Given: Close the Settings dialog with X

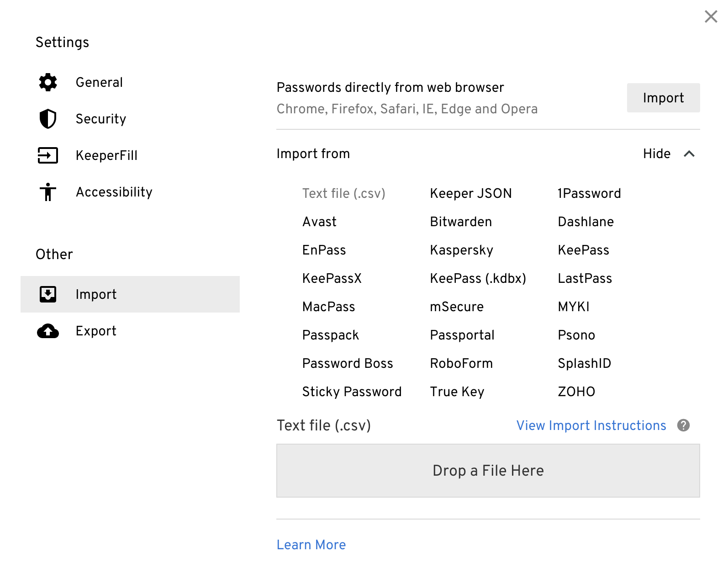Looking at the screenshot, I should point(711,16).
